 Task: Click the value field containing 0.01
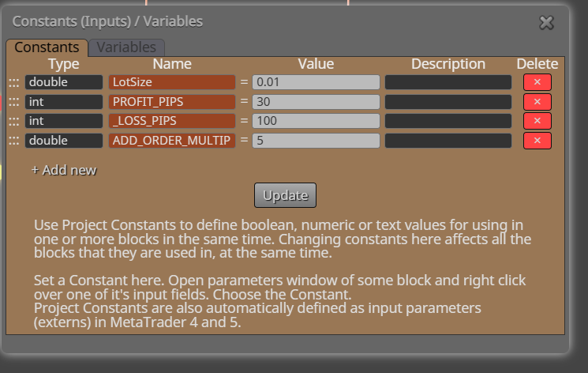(316, 82)
